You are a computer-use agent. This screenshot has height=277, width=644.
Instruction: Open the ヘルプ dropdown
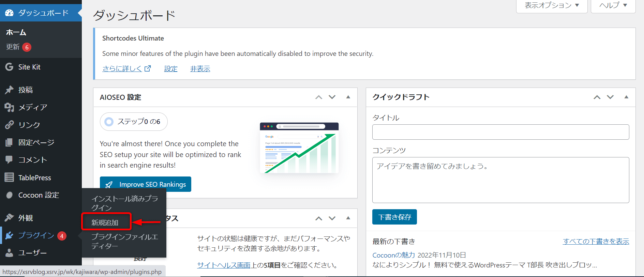click(x=613, y=6)
